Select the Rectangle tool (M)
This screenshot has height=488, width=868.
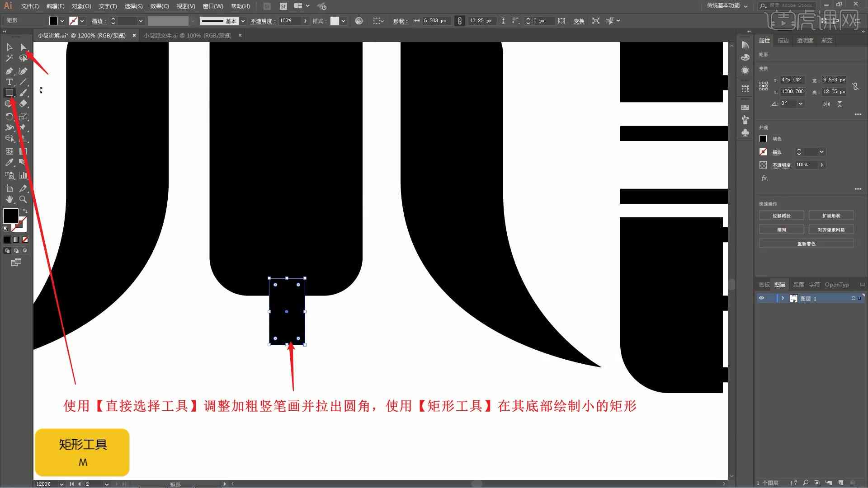(x=8, y=93)
